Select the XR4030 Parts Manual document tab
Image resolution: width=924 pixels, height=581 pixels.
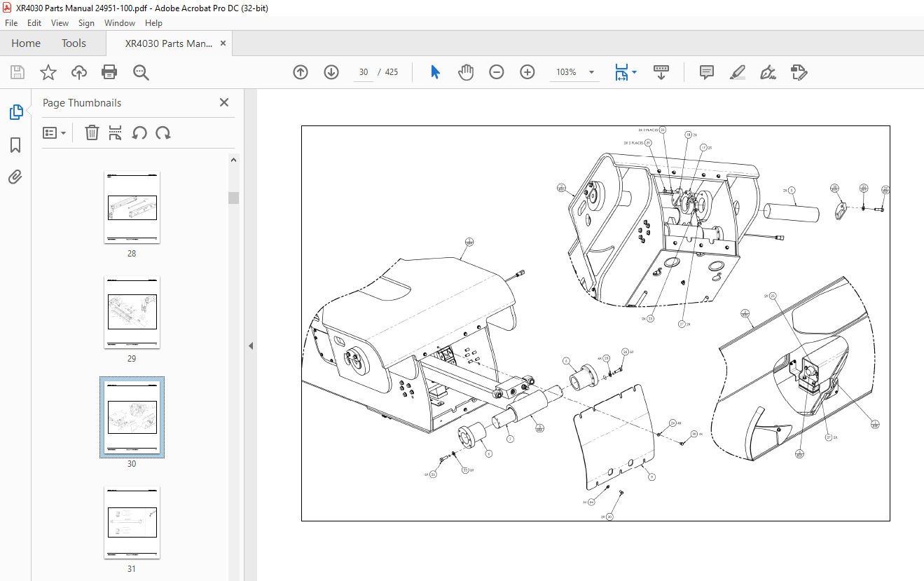pos(169,43)
